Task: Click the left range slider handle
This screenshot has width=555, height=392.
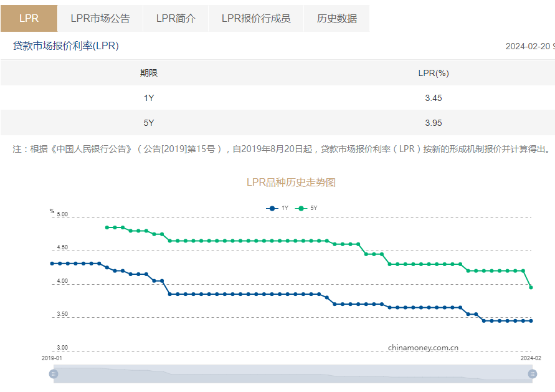Action: pyautogui.click(x=54, y=373)
